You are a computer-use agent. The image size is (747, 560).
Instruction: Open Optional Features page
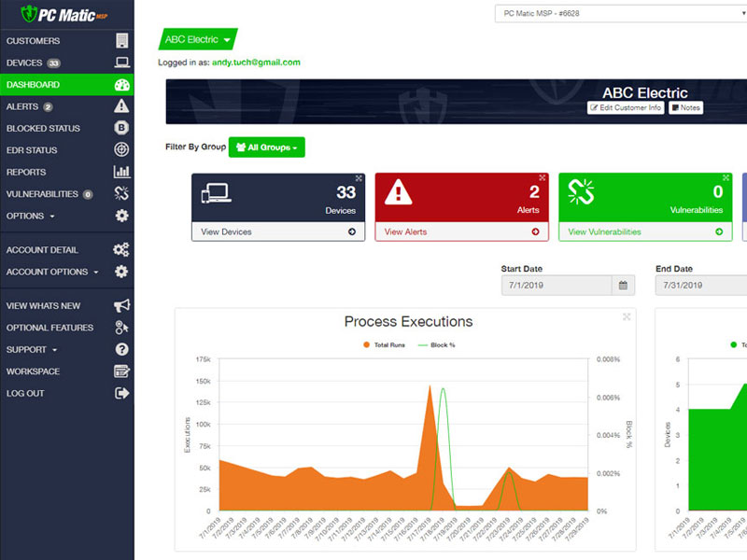tap(66, 328)
